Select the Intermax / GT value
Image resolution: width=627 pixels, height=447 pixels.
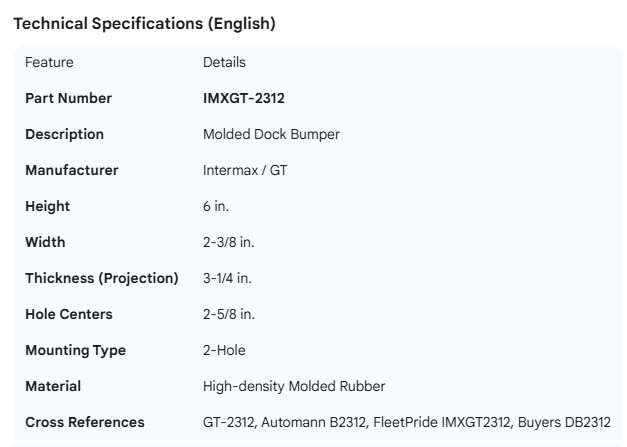[245, 170]
